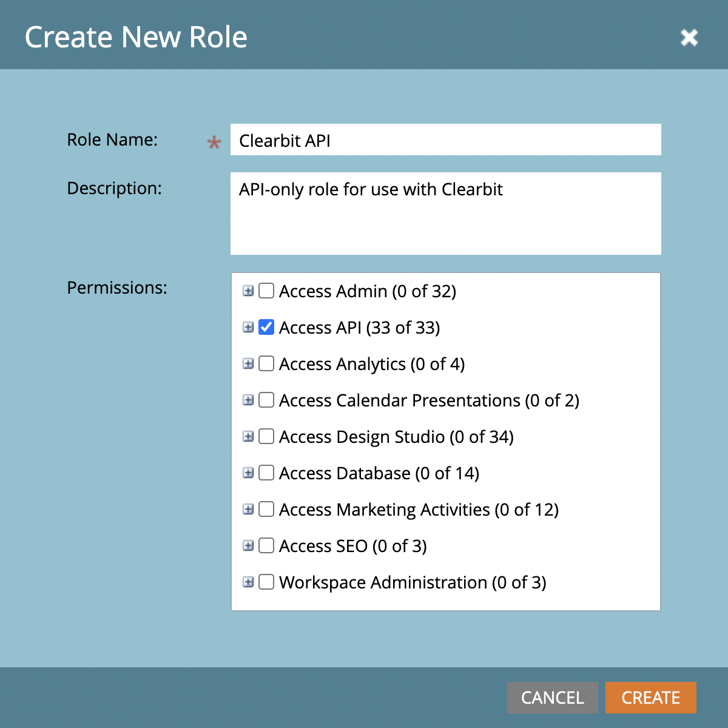728x728 pixels.
Task: Expand Workspace Administration permissions
Action: point(248,582)
